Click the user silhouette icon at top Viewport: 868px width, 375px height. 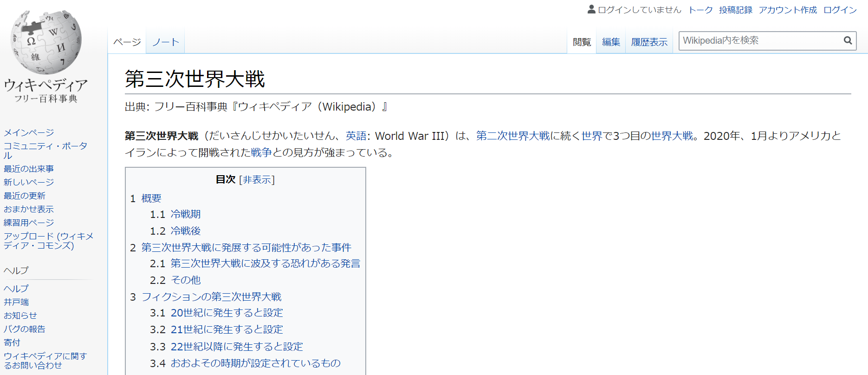pos(591,9)
